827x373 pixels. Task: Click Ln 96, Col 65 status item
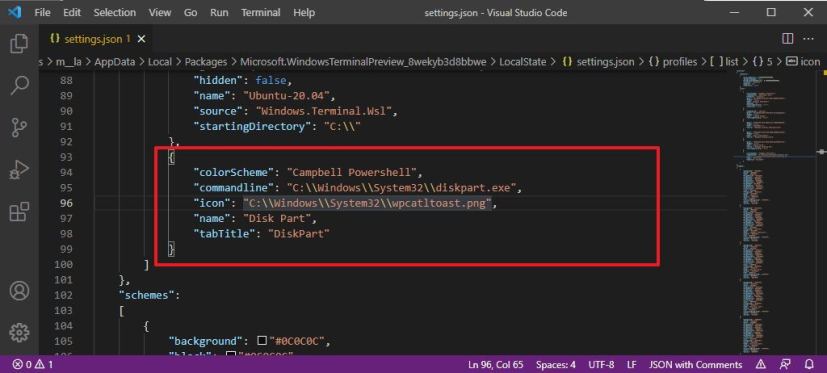pyautogui.click(x=495, y=365)
